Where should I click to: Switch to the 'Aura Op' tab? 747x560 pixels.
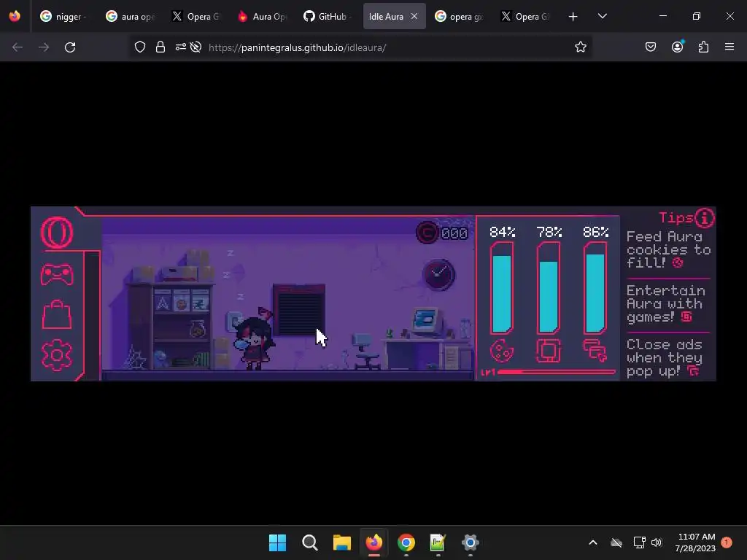tap(262, 17)
